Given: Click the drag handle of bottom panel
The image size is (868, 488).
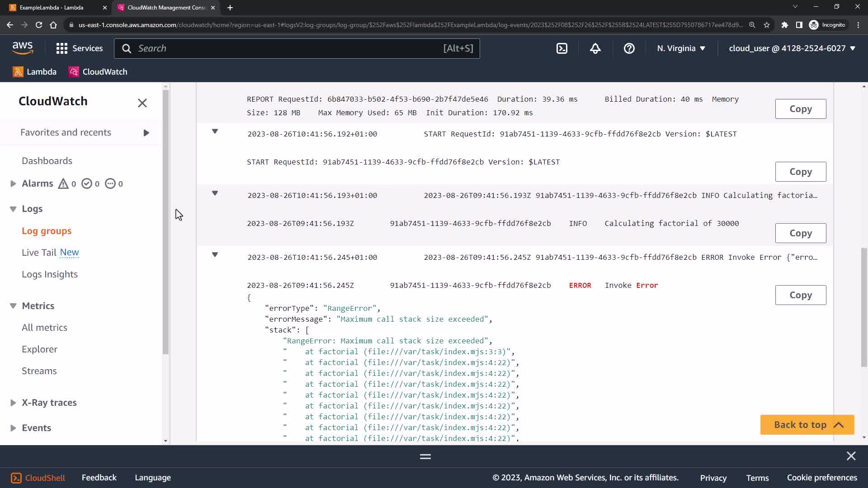Looking at the screenshot, I should pyautogui.click(x=425, y=456).
